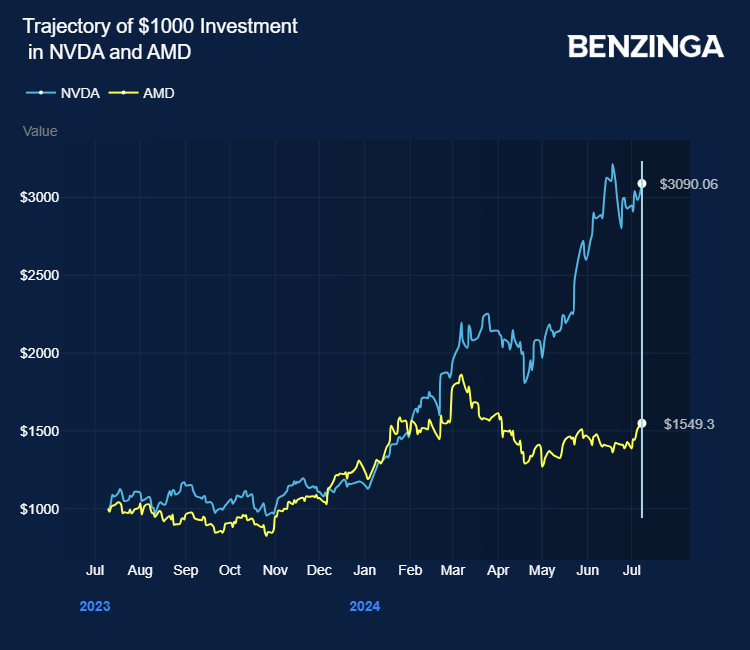Click the chart title text

[160, 39]
